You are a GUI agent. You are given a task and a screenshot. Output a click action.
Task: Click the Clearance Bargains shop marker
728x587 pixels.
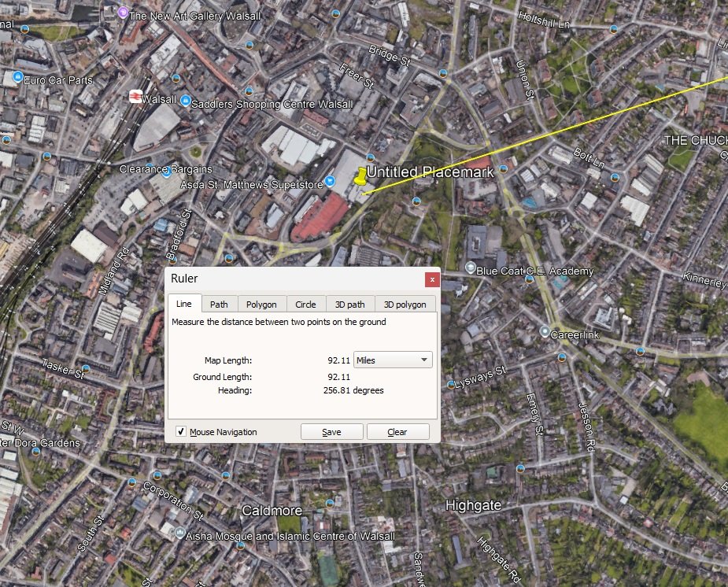[166, 173]
